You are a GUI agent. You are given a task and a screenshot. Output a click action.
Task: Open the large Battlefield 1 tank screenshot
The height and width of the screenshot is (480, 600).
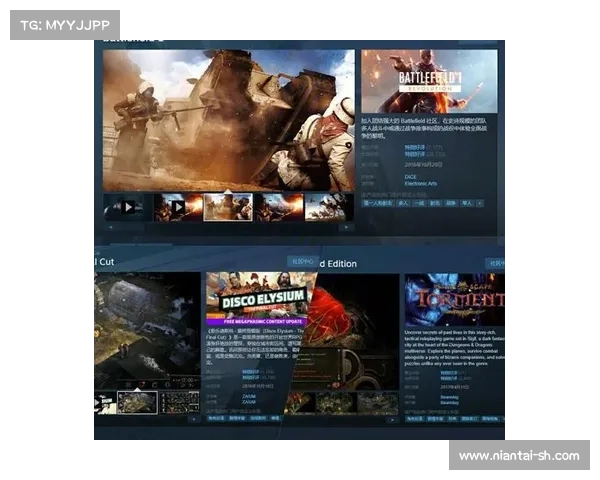[229, 120]
